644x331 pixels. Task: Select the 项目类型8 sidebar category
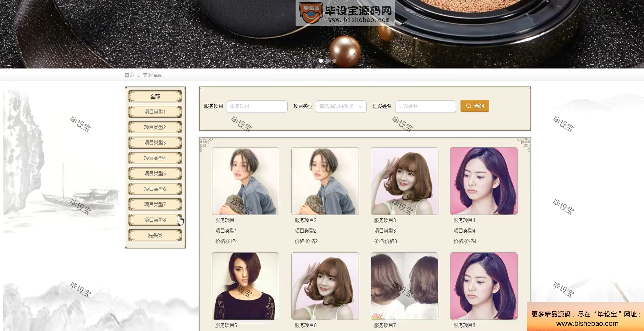tap(155, 220)
